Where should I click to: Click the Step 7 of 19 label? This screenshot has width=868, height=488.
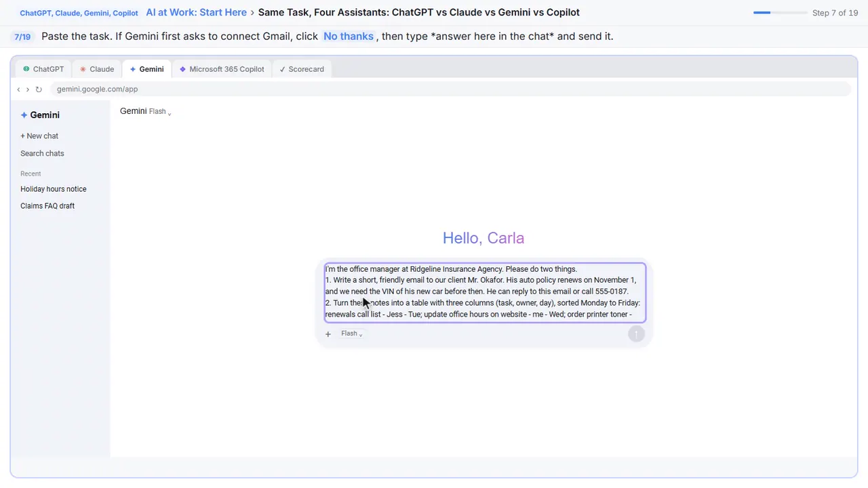[835, 13]
